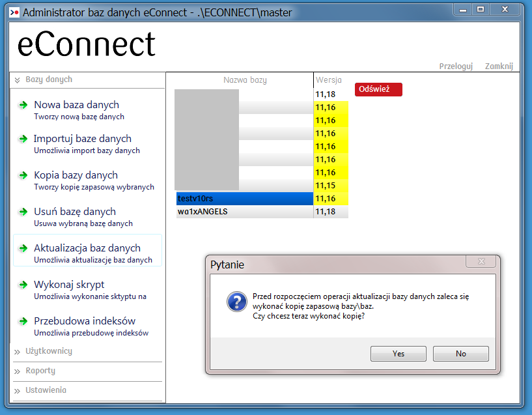Click the Zamknij link
532x415 pixels.
tap(499, 66)
